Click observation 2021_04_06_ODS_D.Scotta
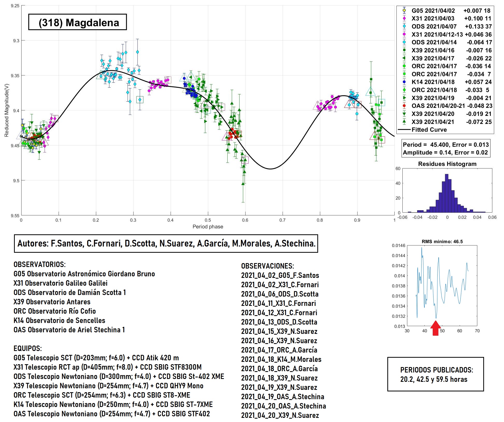The width and height of the screenshot is (504, 422). click(x=280, y=294)
